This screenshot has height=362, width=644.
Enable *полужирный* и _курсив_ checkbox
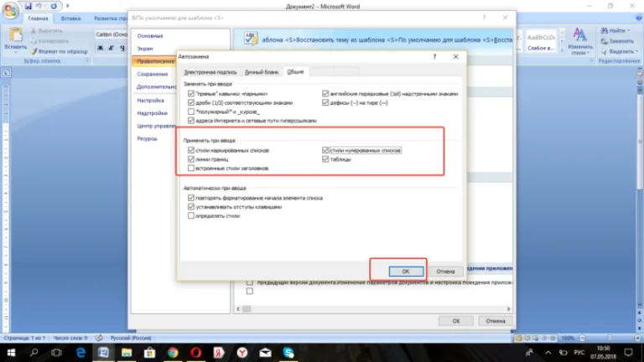point(191,111)
